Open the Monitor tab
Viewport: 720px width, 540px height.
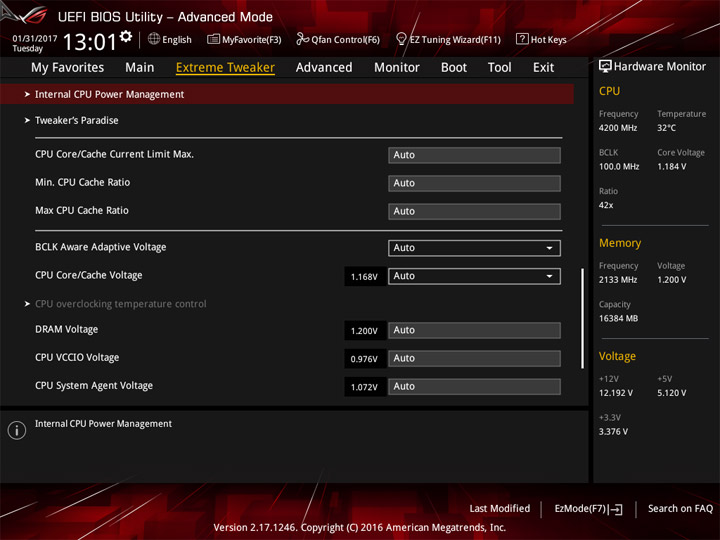397,68
